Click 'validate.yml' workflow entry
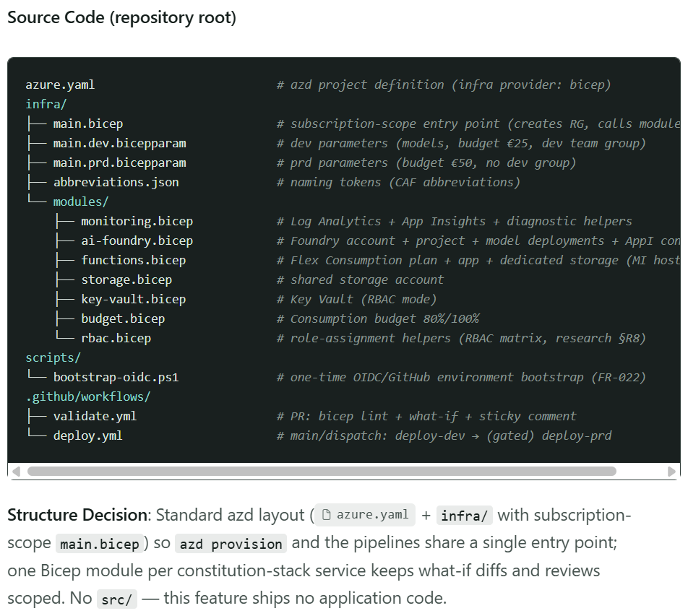Screen dimensions: 688x616 pos(95,416)
